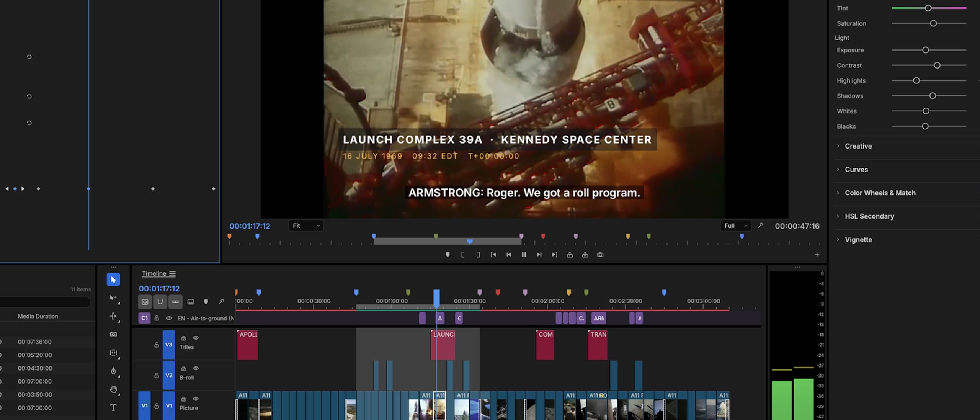Select the Slip tool
This screenshot has width=980, height=420.
coord(113,353)
